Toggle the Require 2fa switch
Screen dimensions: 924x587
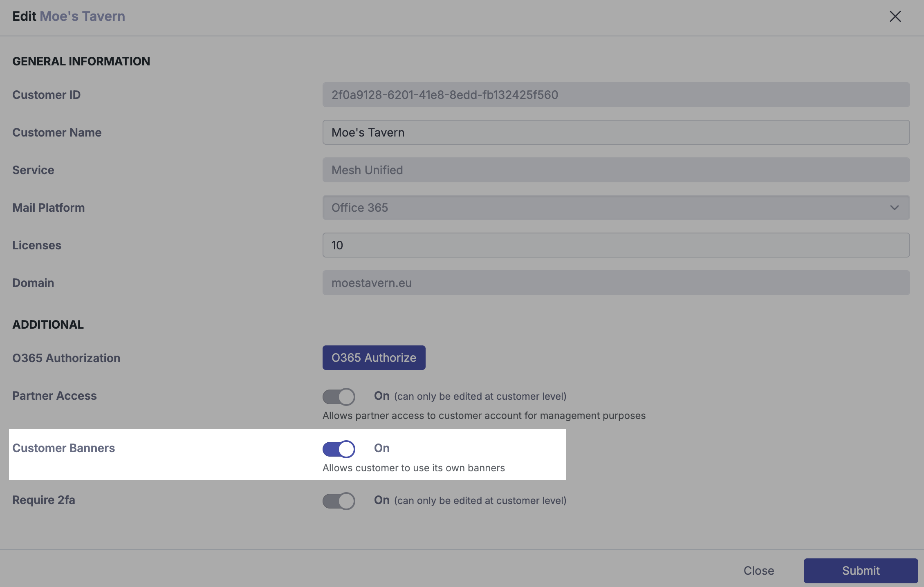click(x=339, y=501)
